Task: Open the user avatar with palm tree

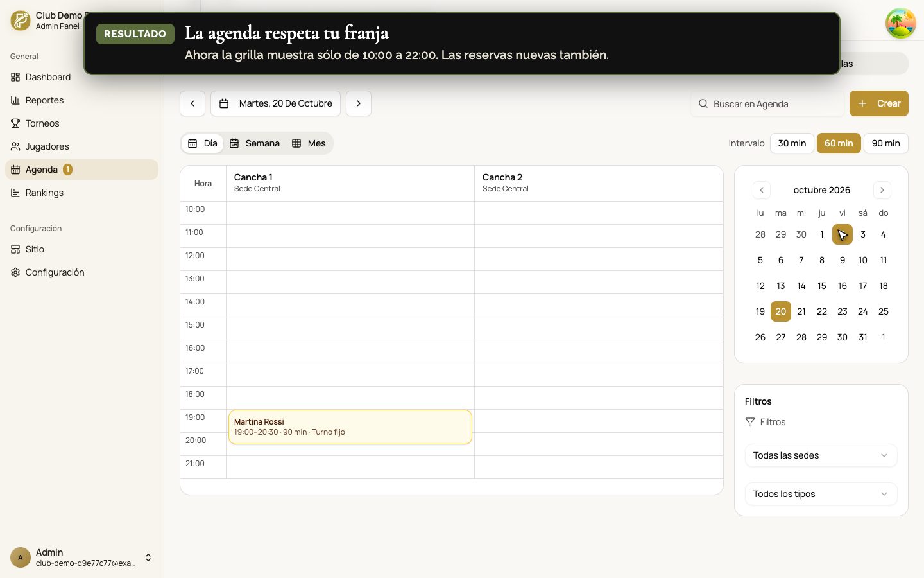Action: click(x=901, y=23)
